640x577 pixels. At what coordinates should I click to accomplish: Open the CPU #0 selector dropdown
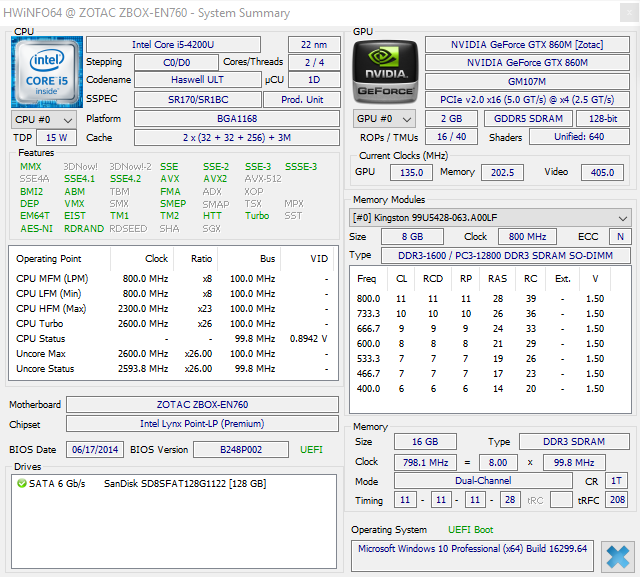(44, 120)
